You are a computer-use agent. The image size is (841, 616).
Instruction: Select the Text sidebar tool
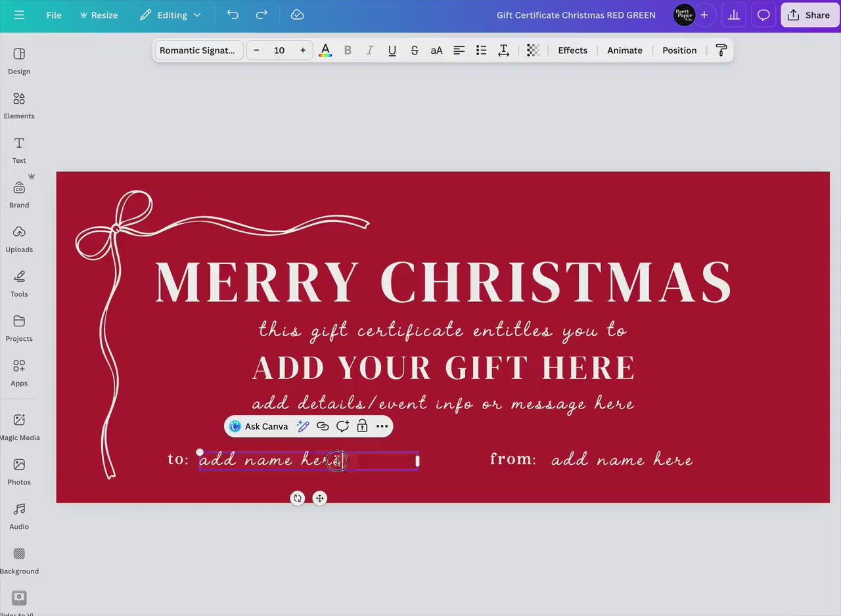pyautogui.click(x=18, y=149)
